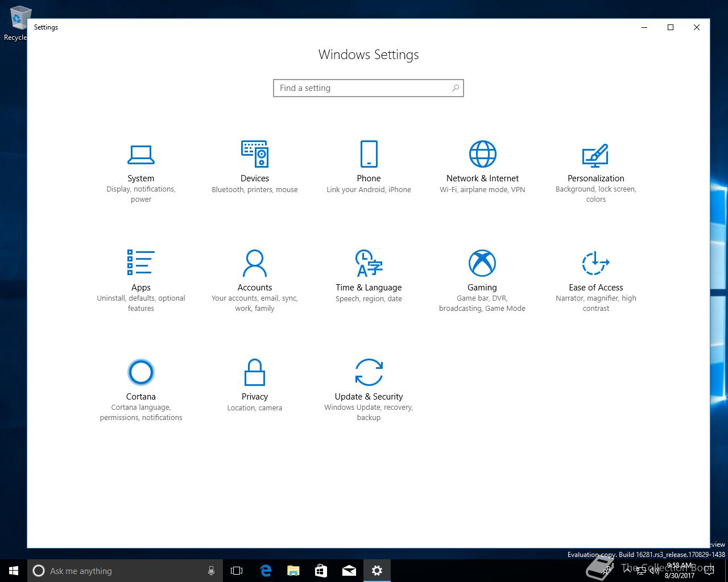Click the taskbar clock showing 8/30/2017
This screenshot has width=728, height=582.
click(x=679, y=571)
